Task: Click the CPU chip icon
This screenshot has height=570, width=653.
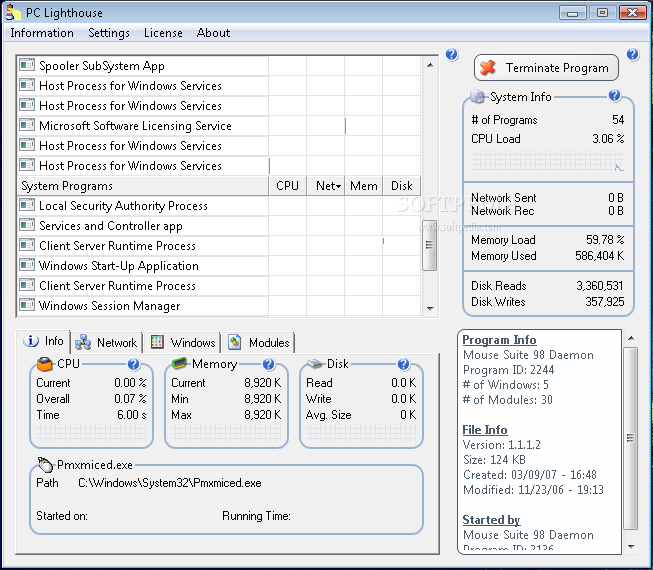Action: pos(45,363)
